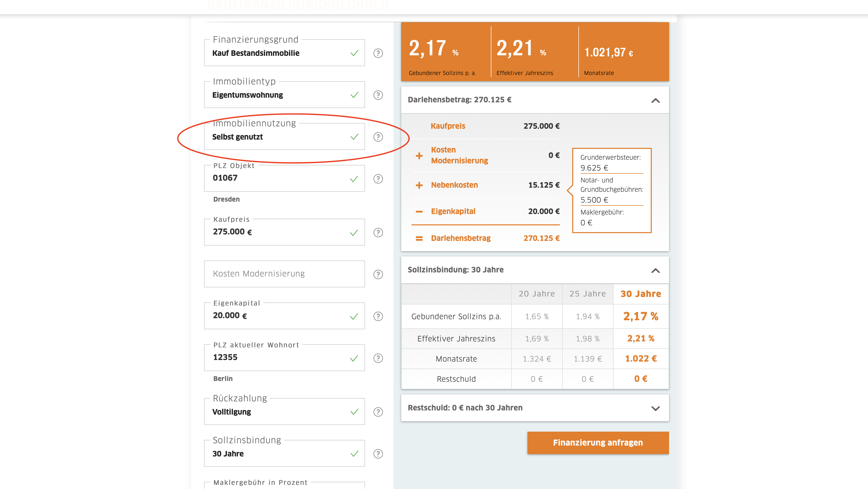Image resolution: width=868 pixels, height=489 pixels.
Task: Select the 25 Jahre column header
Action: [x=587, y=294]
